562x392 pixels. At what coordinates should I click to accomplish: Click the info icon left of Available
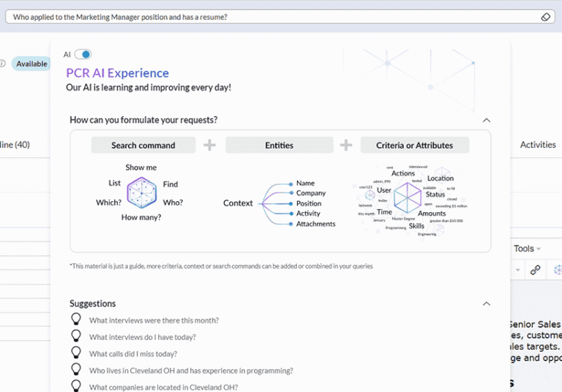tap(2, 64)
